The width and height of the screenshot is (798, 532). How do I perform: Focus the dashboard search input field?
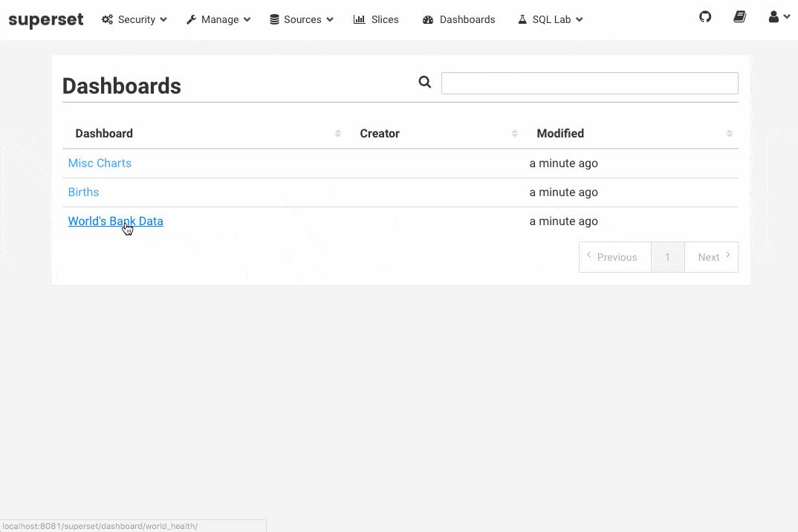(x=589, y=83)
